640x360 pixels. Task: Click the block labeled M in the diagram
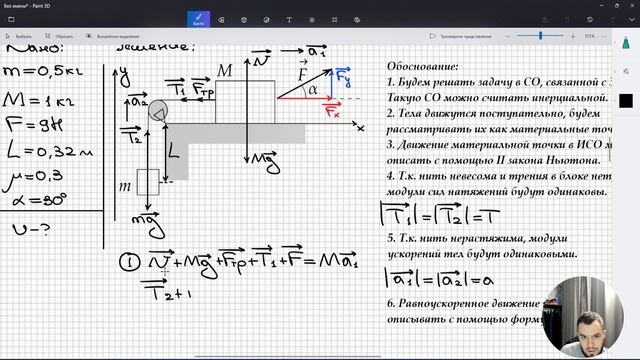(245, 102)
